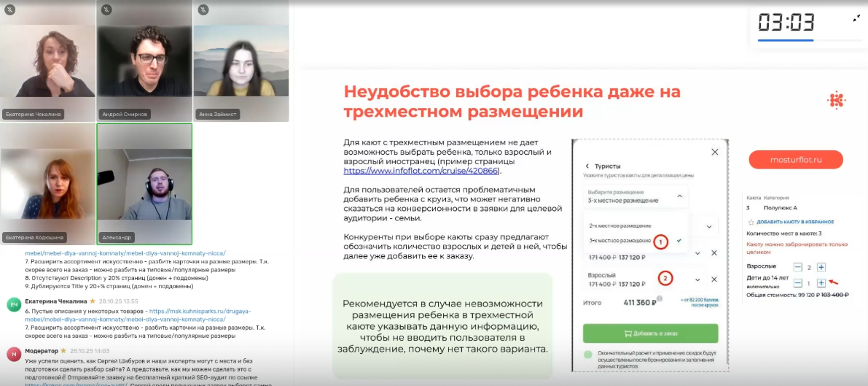Click the red Каюту можно забронировать notice
The width and height of the screenshot is (868, 386).
coord(797,248)
